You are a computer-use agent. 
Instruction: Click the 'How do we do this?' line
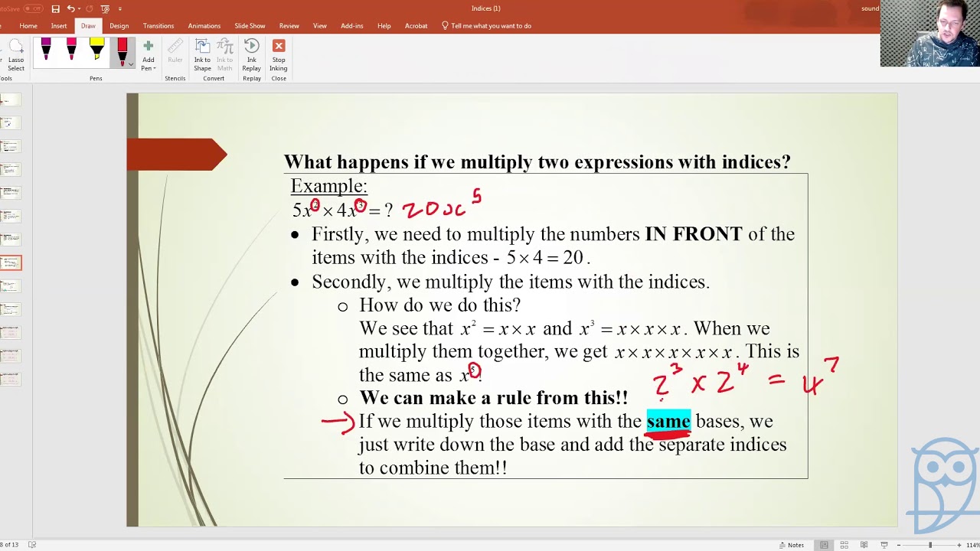point(439,305)
